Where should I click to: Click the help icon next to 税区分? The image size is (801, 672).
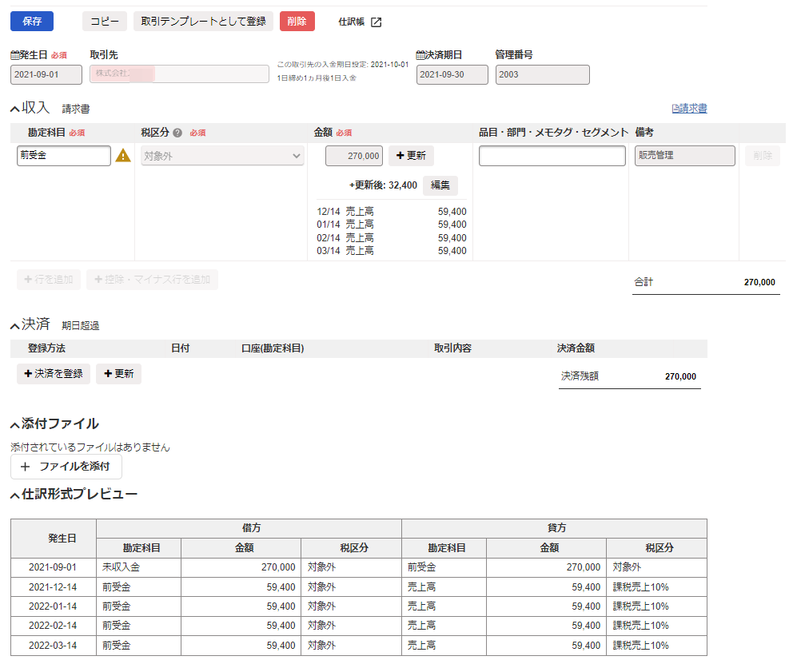tap(177, 133)
